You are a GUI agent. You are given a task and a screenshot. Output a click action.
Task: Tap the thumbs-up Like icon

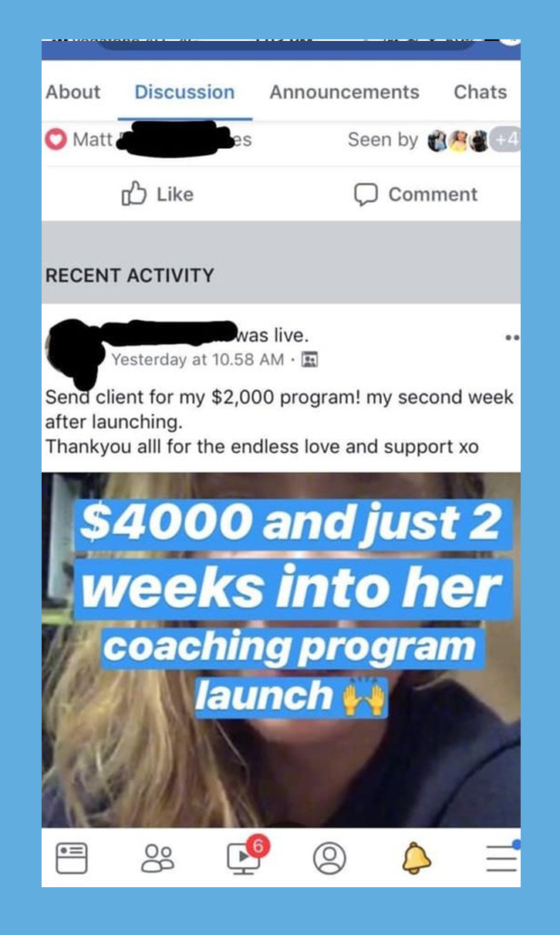point(133,194)
